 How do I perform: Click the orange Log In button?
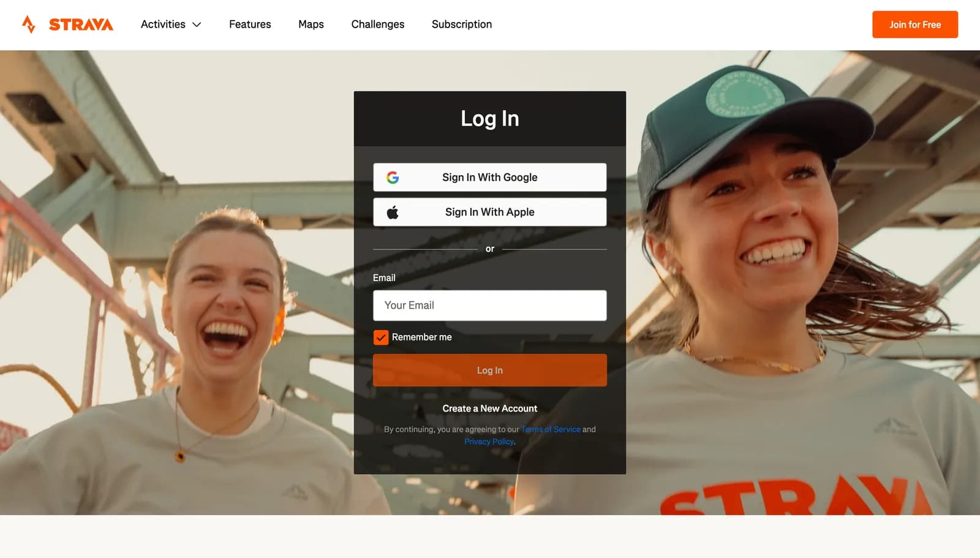tap(490, 371)
